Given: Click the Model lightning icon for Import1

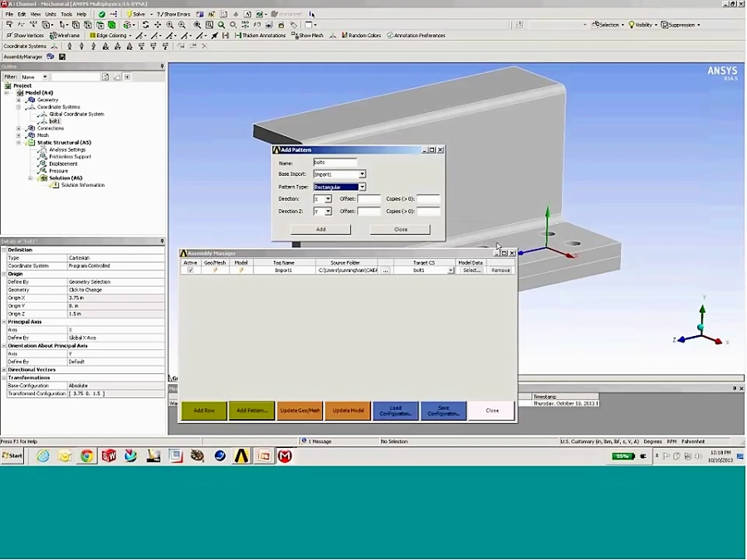Looking at the screenshot, I should pyautogui.click(x=241, y=270).
